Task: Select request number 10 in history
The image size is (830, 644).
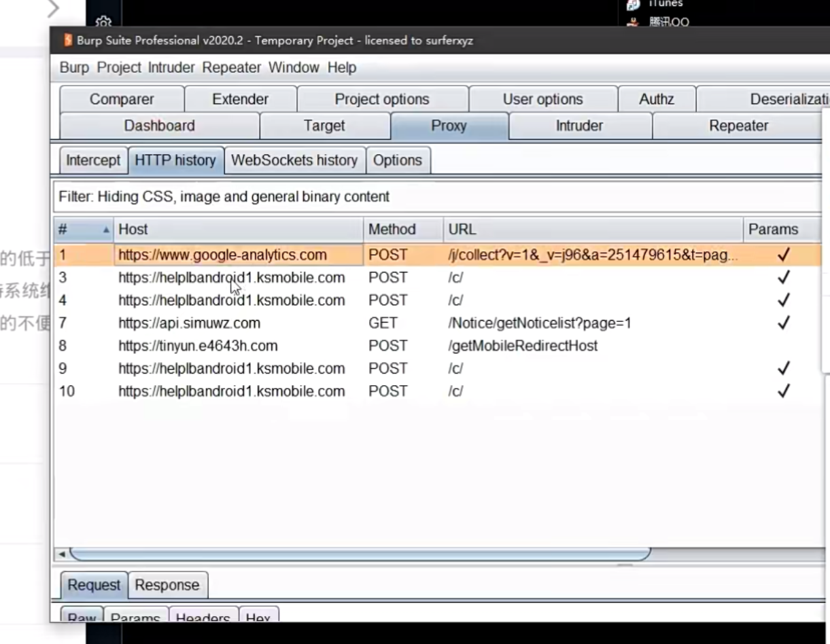Action: click(437, 391)
